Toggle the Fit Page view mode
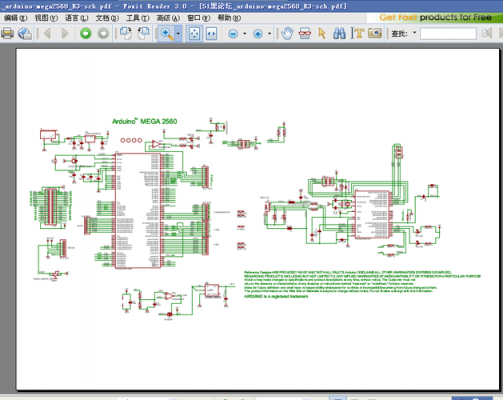503x400 pixels. (194, 33)
